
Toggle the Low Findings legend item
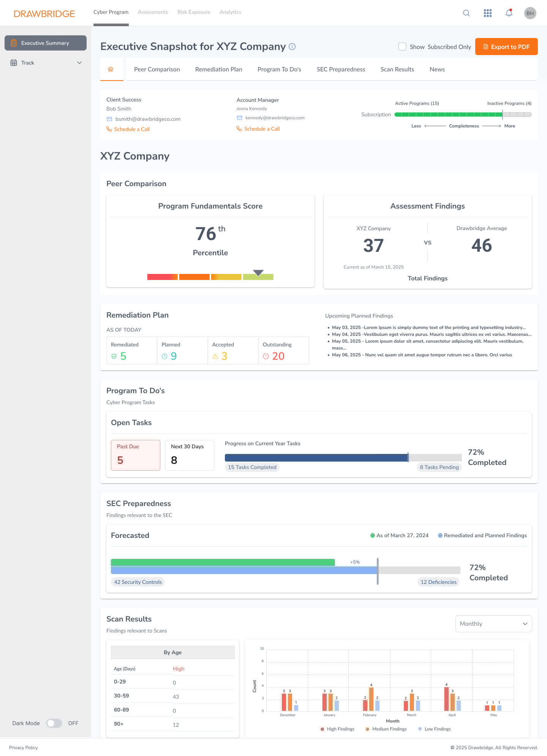[435, 729]
